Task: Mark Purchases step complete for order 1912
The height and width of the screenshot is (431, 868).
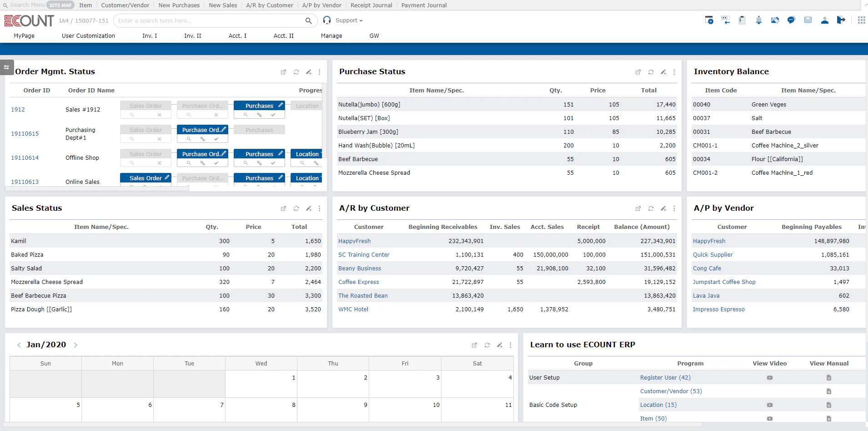Action: click(x=273, y=115)
